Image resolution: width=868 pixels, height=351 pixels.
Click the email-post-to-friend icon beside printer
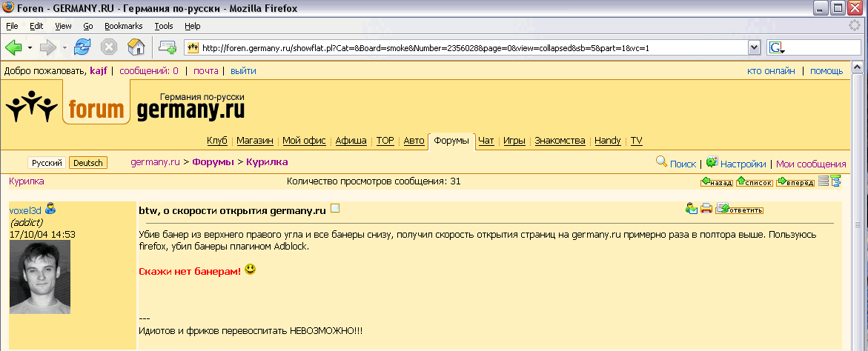point(692,210)
